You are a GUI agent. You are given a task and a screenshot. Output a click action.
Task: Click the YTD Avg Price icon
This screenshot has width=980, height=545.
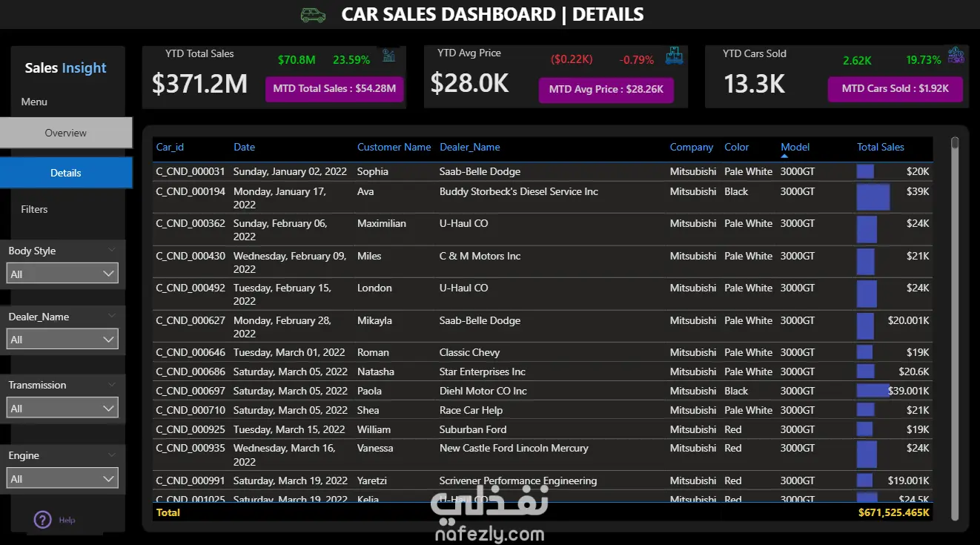(675, 55)
